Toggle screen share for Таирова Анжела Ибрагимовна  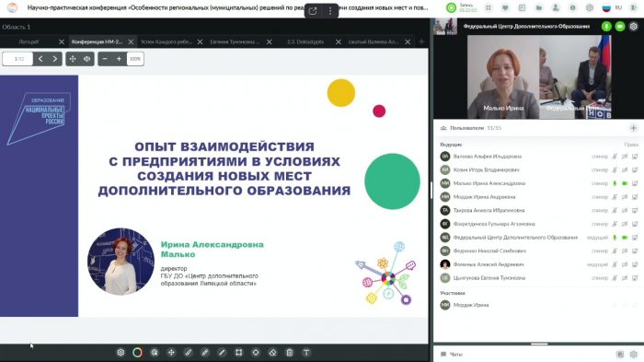pyautogui.click(x=635, y=210)
